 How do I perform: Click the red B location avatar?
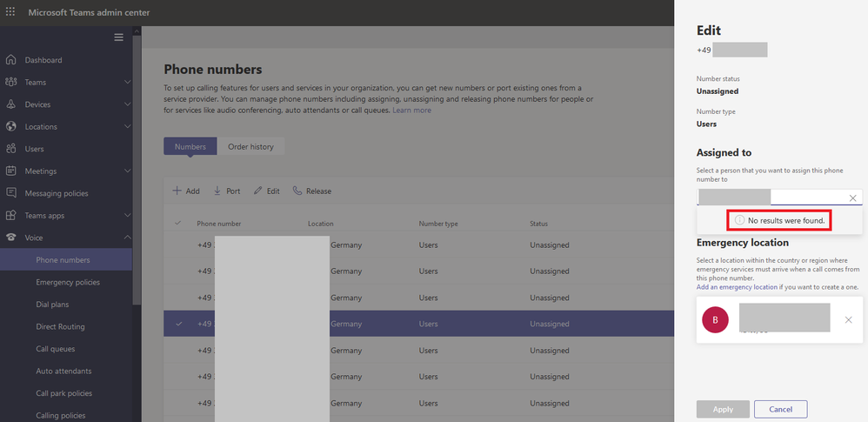715,319
